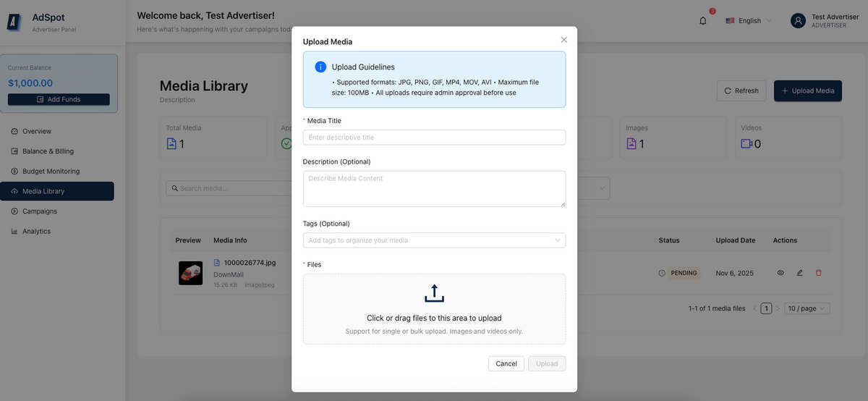Close the Upload Media dialog with X

click(x=564, y=40)
